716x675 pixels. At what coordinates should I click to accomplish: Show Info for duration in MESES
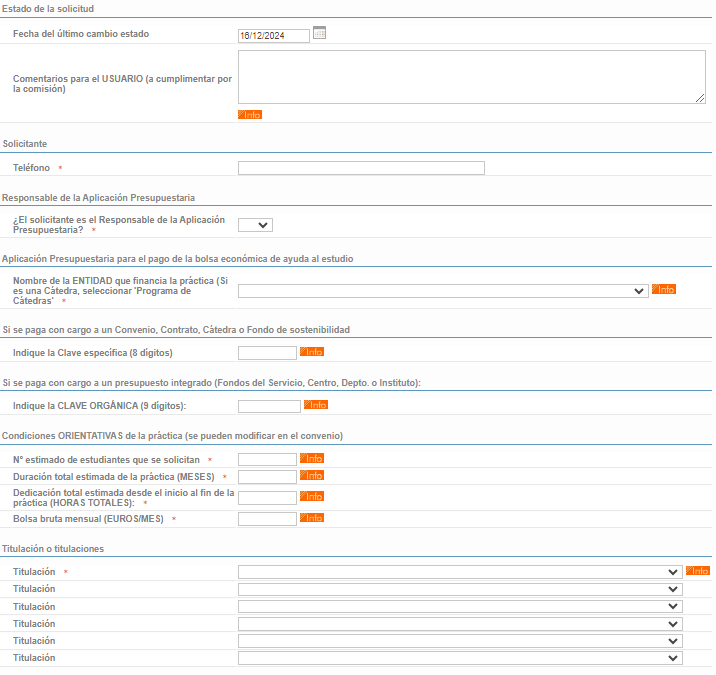pos(312,475)
